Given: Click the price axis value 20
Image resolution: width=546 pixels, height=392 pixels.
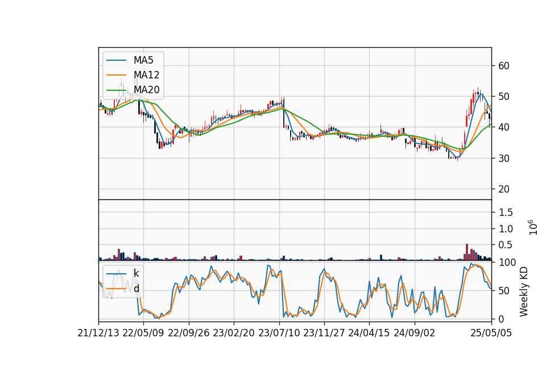Looking at the screenshot, I should [x=504, y=189].
